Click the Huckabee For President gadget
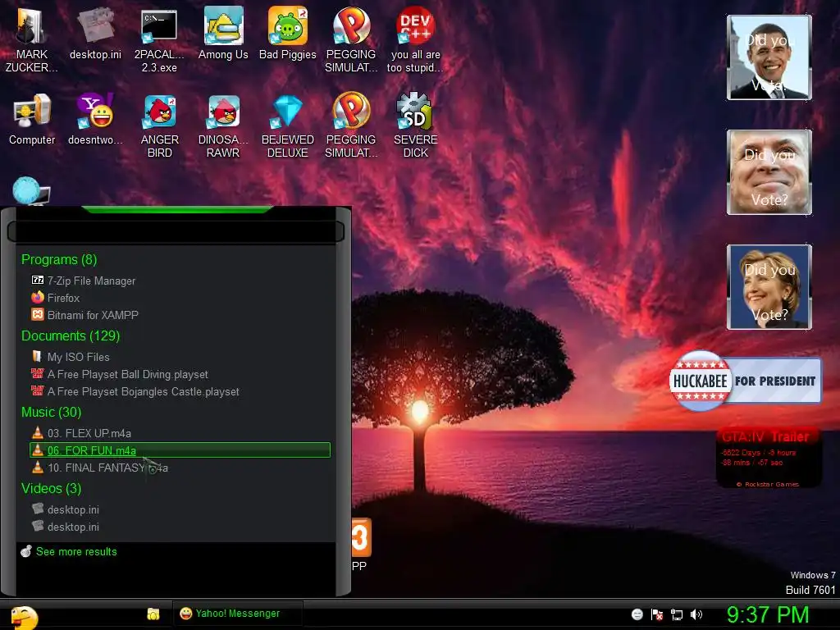The height and width of the screenshot is (630, 840). (x=745, y=381)
